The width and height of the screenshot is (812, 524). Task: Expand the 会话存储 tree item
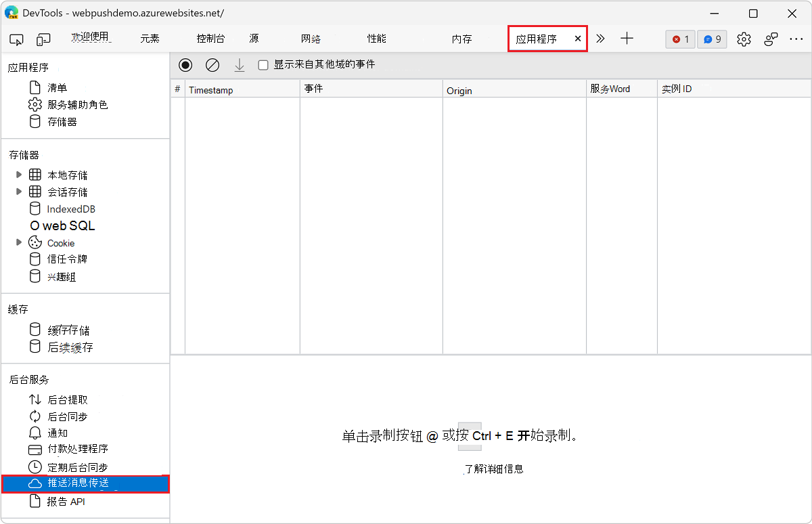[x=19, y=192]
